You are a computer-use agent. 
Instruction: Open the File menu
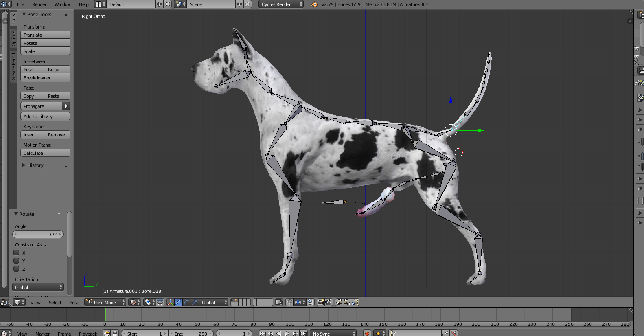[x=20, y=4]
